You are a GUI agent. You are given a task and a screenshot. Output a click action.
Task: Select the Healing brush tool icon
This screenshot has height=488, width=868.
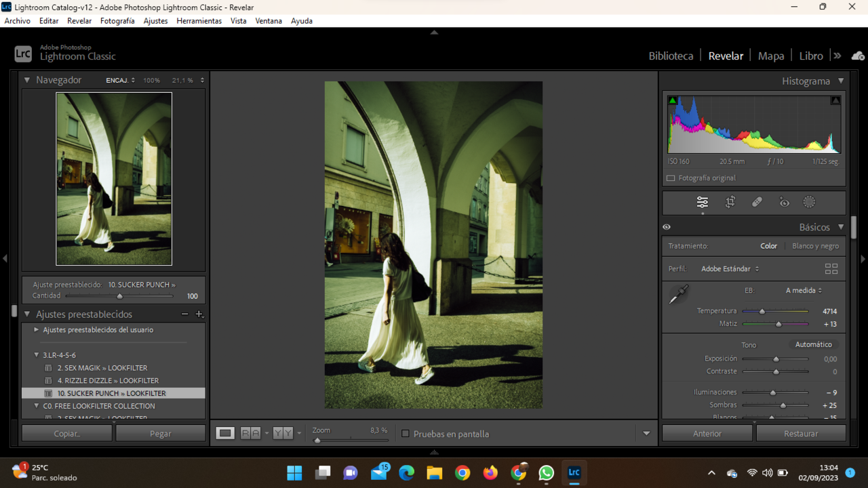click(757, 202)
